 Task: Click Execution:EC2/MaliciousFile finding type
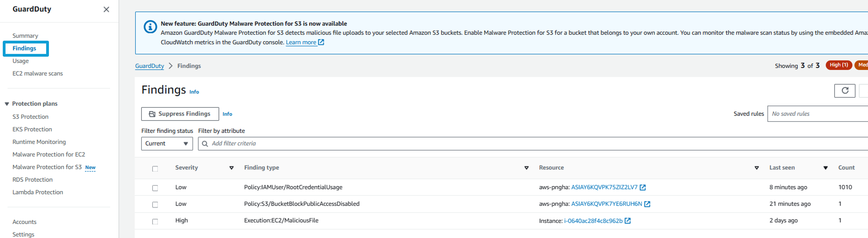coord(281,220)
